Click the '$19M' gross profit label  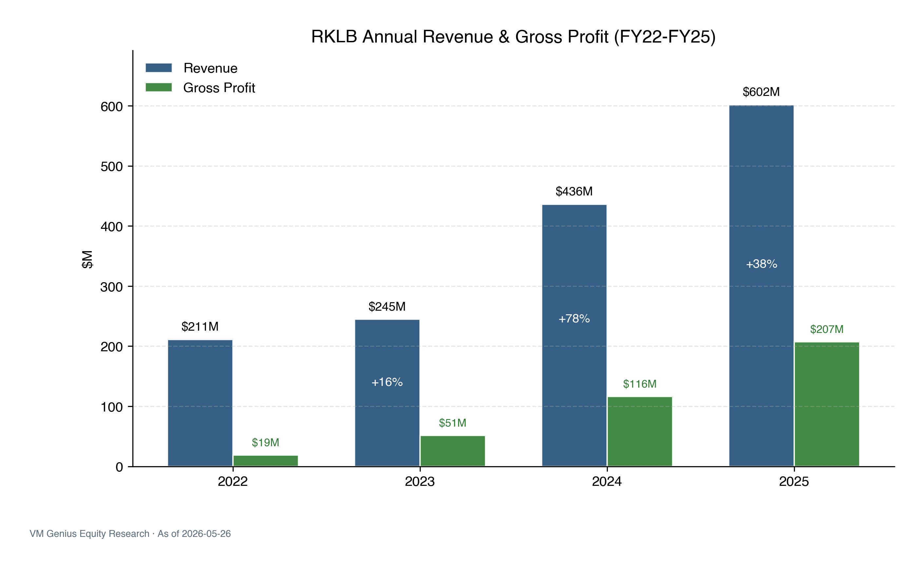265,442
